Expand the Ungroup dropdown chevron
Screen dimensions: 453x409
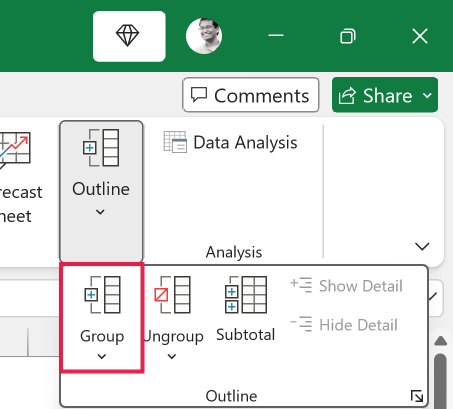[172, 356]
